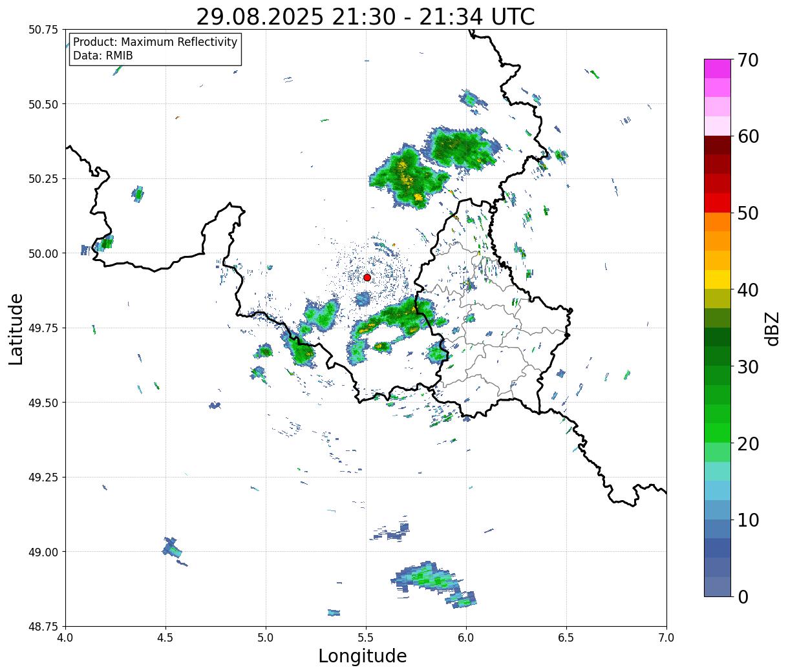This screenshot has height=672, width=788.
Task: Click the bright green colorbar segment above 20
Action: pyautogui.click(x=718, y=432)
